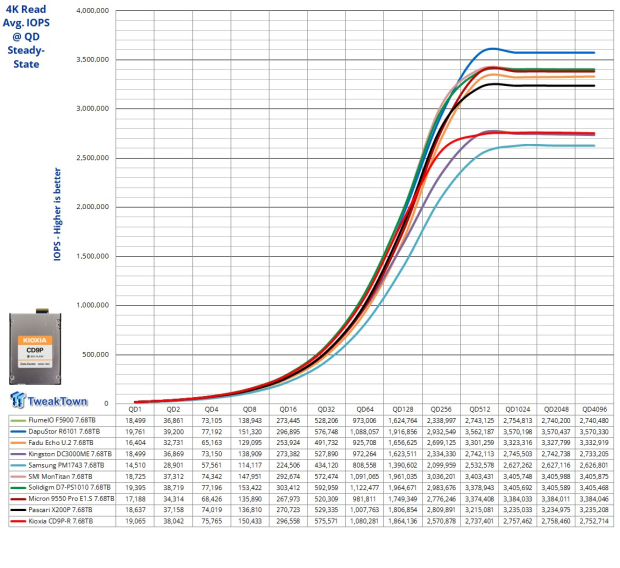Click the black Pascari legend color line
Viewport: 620px width, 568px height.
click(x=18, y=510)
